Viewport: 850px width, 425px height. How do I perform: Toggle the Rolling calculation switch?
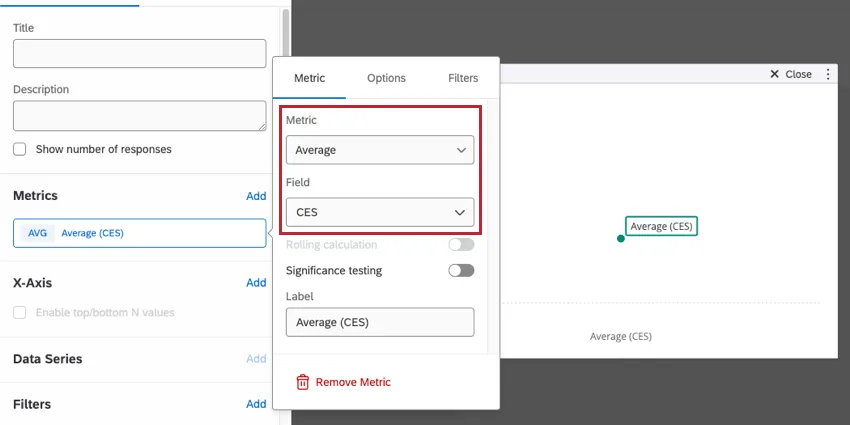point(461,245)
